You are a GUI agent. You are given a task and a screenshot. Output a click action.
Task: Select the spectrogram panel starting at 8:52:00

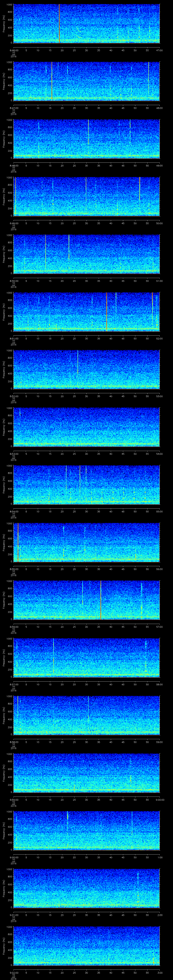(86, 369)
